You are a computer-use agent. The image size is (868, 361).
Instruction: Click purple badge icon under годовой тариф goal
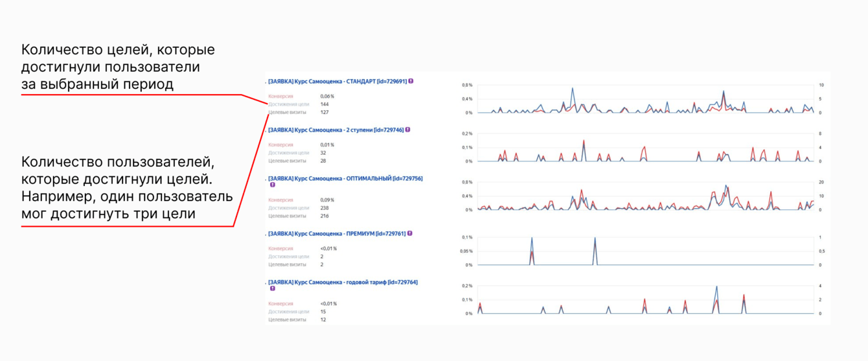(273, 289)
